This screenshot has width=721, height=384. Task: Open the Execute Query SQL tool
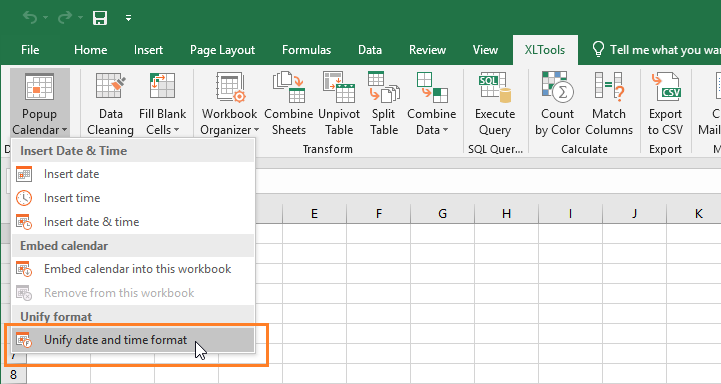[x=495, y=103]
